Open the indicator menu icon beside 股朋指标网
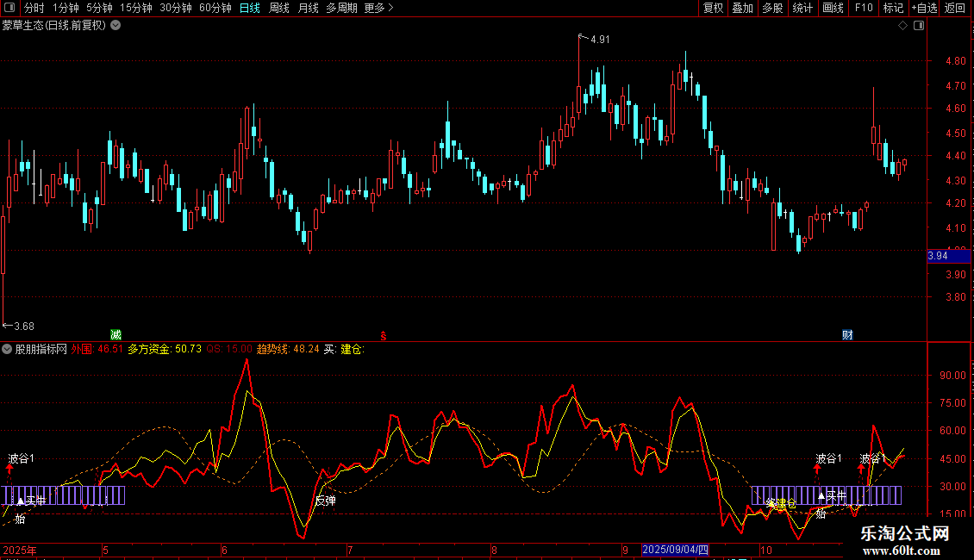 point(7,350)
